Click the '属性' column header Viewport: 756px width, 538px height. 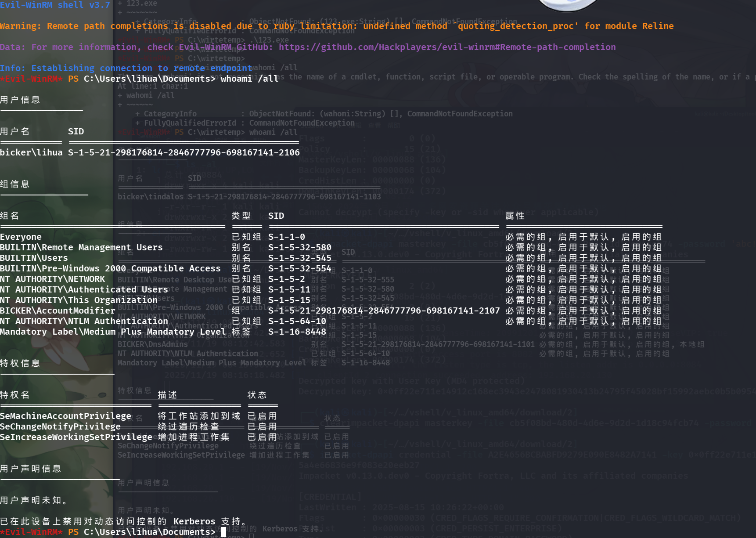coord(515,216)
